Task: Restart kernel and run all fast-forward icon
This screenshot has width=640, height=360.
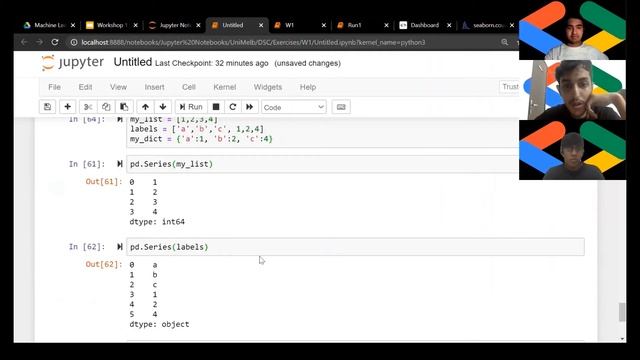Action: tap(249, 107)
